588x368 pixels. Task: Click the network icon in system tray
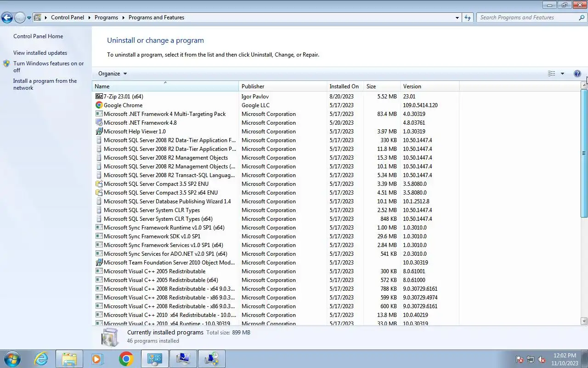point(531,359)
